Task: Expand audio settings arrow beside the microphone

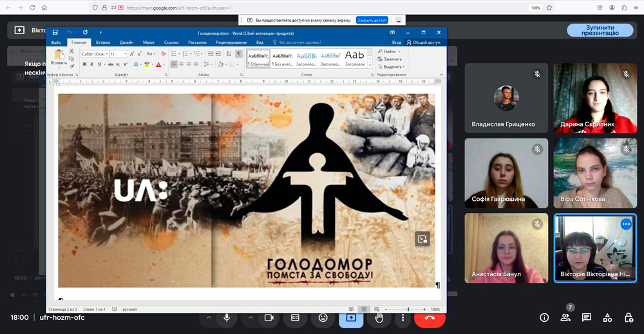Action: tap(209, 317)
